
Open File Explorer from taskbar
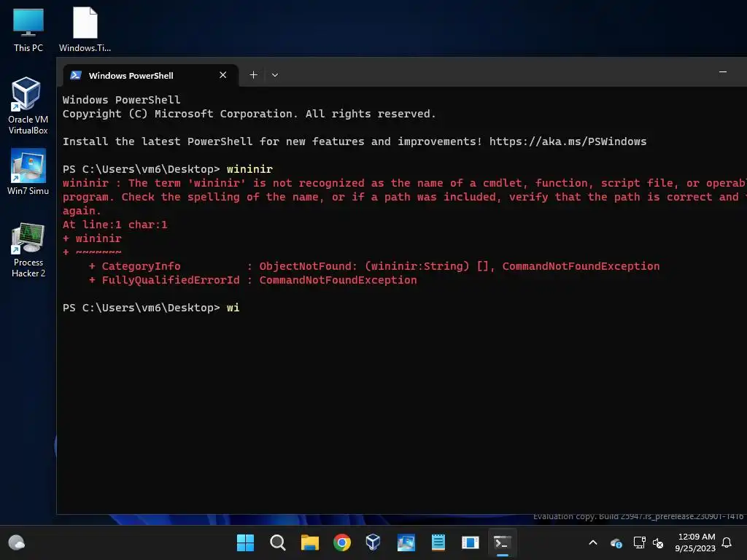coord(309,542)
